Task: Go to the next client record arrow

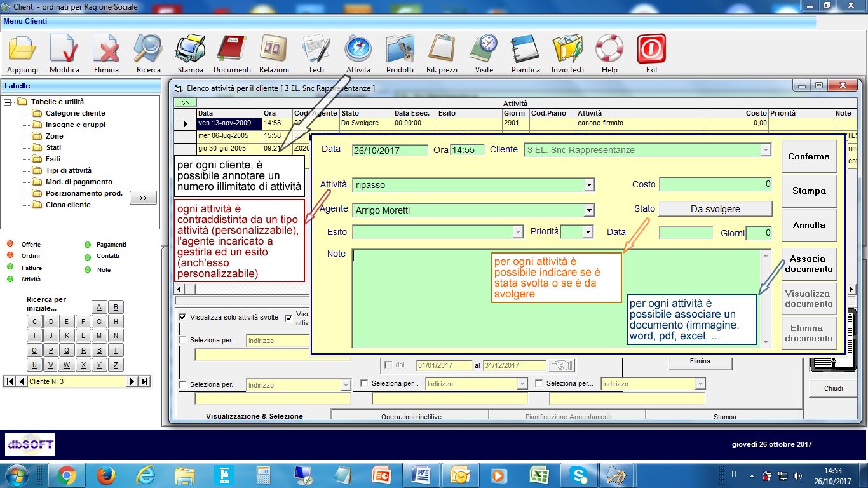Action: tap(132, 381)
